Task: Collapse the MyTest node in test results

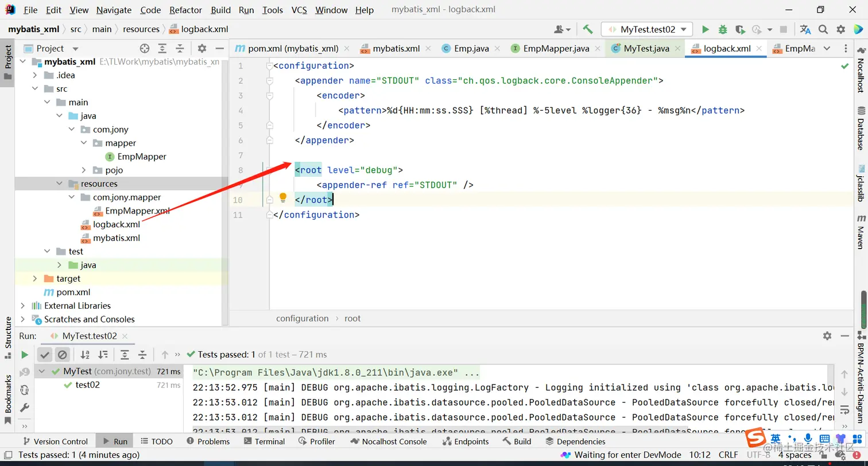Action: [x=42, y=371]
